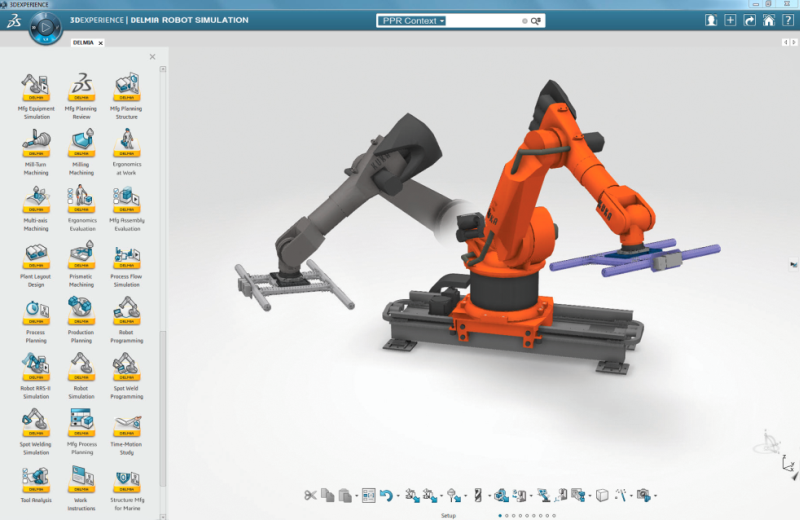
Task: Click the camera capture tool
Action: click(644, 495)
